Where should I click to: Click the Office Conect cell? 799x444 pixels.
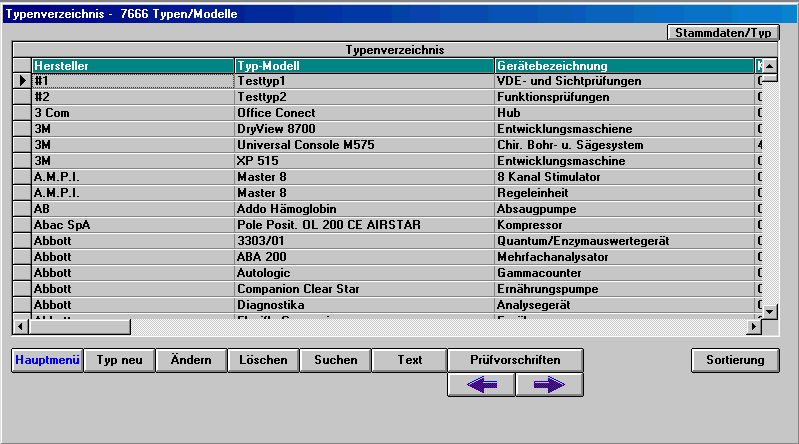[364, 113]
